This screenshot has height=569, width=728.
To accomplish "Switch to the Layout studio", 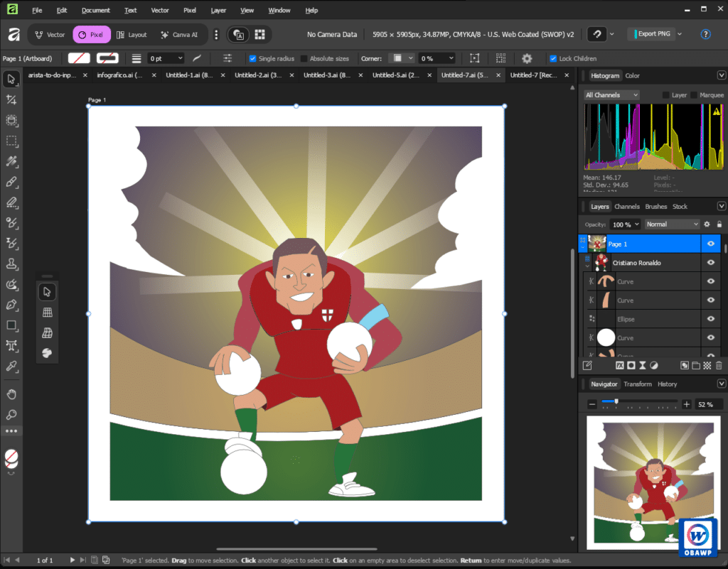I will pyautogui.click(x=132, y=35).
